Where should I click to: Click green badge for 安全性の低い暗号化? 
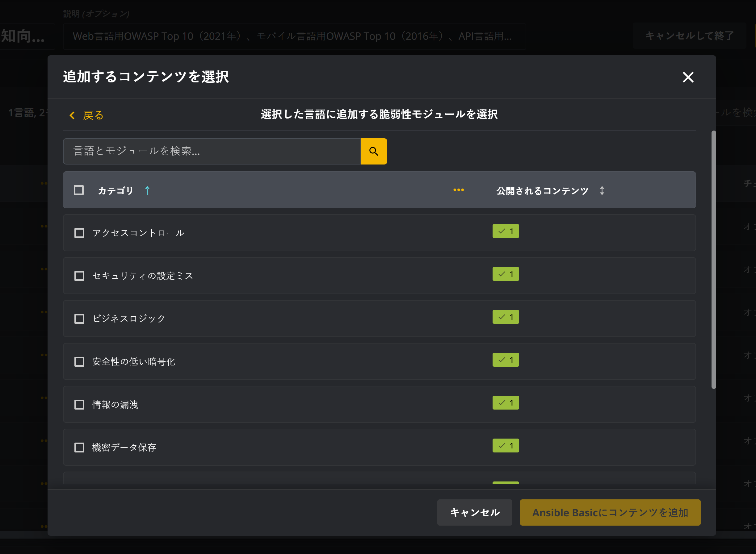click(x=506, y=360)
